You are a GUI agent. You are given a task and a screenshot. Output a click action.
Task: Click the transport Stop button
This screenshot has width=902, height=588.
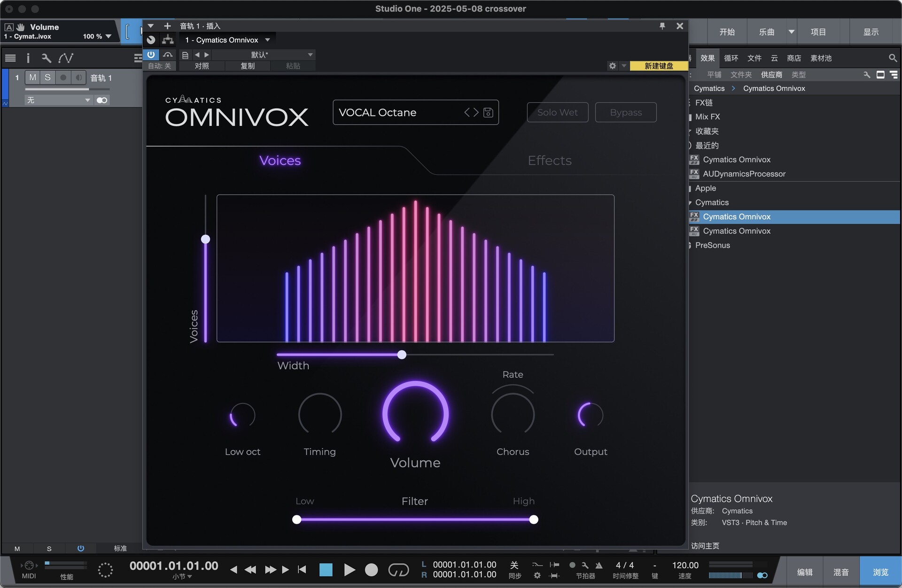(x=326, y=570)
